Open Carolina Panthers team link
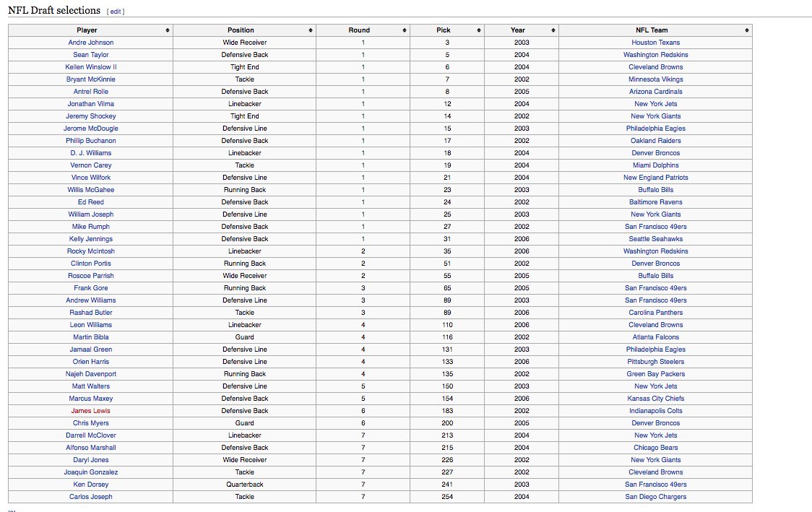This screenshot has width=812, height=512. click(656, 313)
